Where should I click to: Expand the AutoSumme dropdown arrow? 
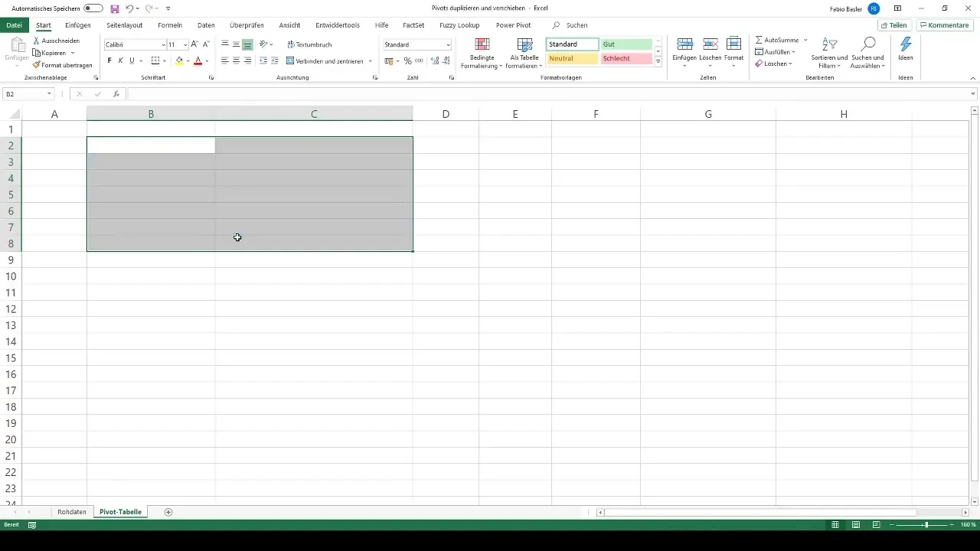pyautogui.click(x=805, y=39)
